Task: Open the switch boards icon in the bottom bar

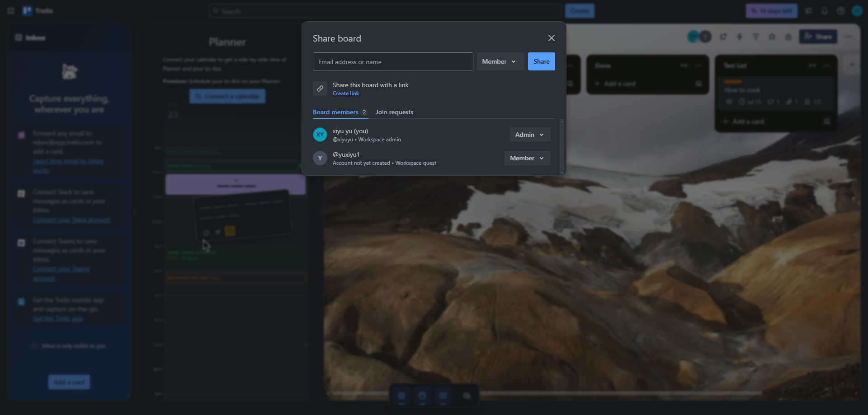Action: coord(467,396)
